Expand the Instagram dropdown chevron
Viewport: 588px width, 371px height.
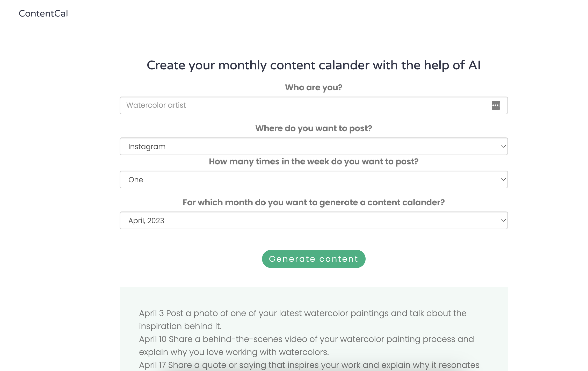[503, 146]
